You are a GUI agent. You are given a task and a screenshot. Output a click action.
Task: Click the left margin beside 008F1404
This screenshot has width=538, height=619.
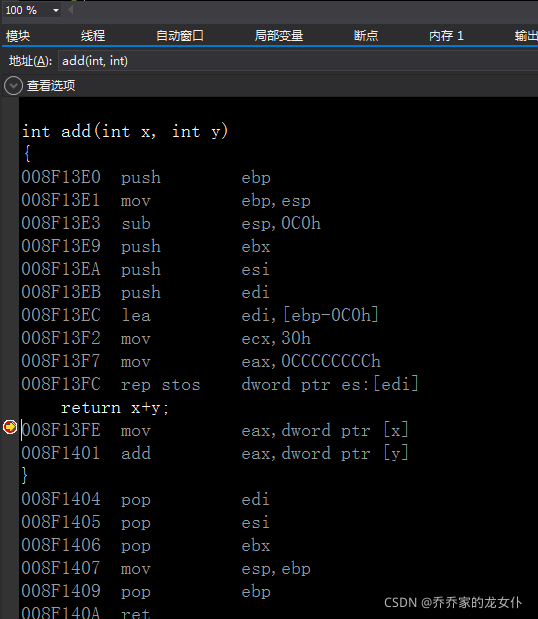[10, 499]
